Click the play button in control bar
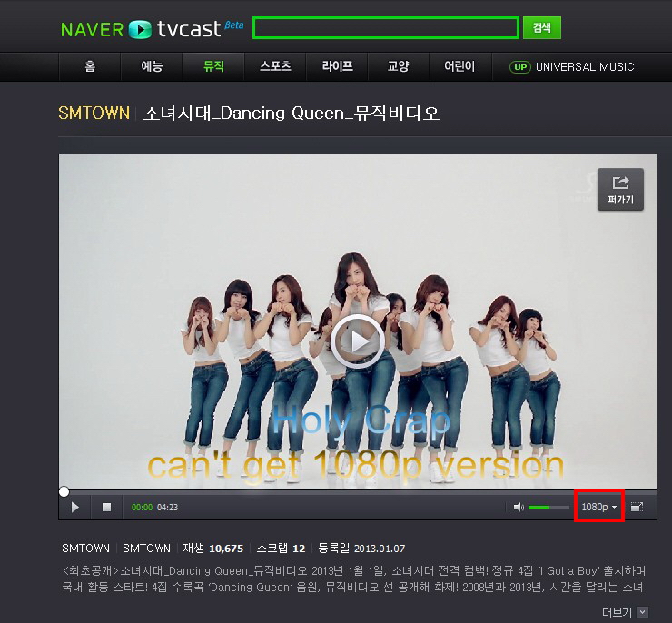The image size is (672, 623). [75, 508]
